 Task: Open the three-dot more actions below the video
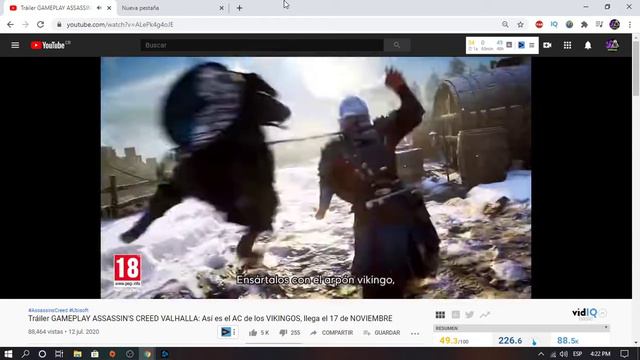[415, 333]
